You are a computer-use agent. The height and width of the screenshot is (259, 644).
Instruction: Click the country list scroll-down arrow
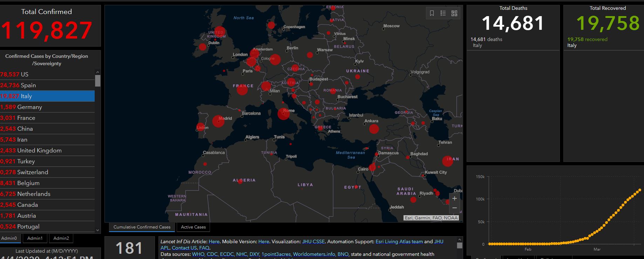point(97,230)
